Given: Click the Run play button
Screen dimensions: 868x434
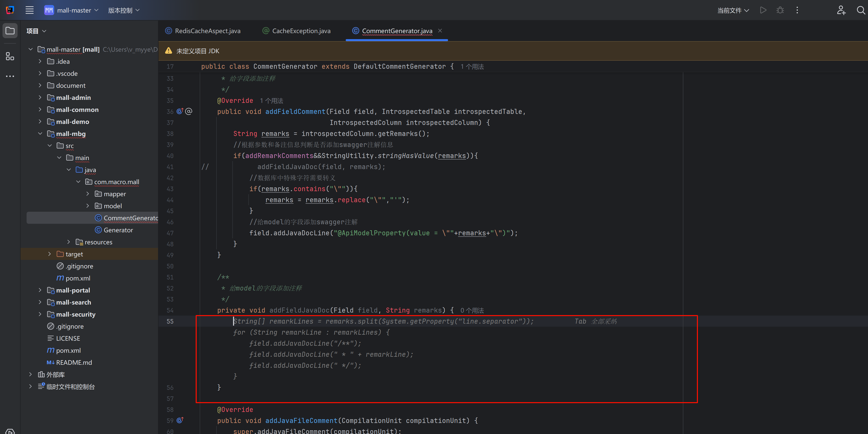Looking at the screenshot, I should pos(763,10).
